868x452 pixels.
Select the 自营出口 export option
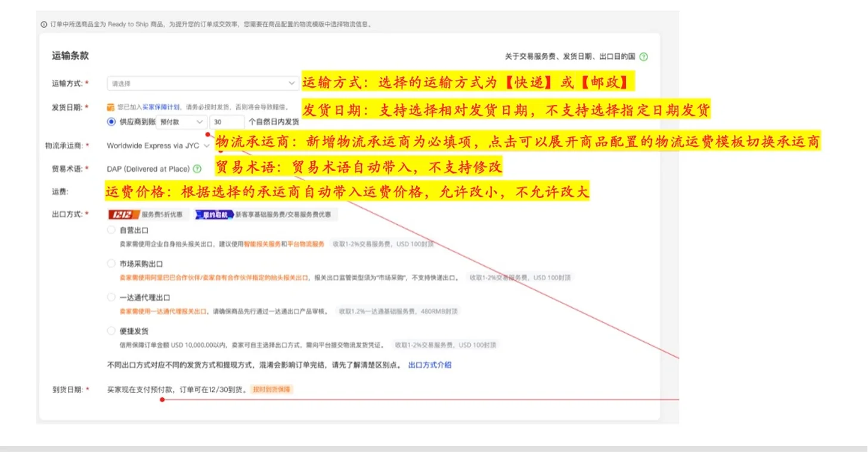(111, 230)
